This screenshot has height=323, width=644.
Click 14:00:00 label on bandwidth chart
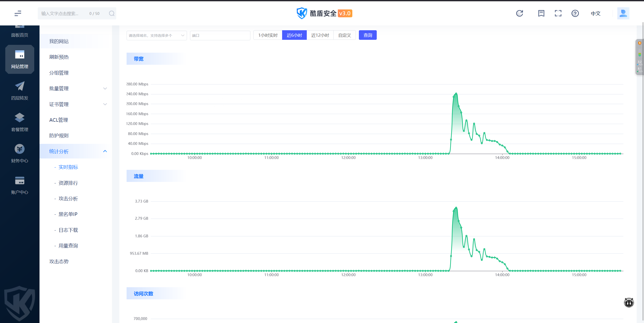tap(502, 158)
